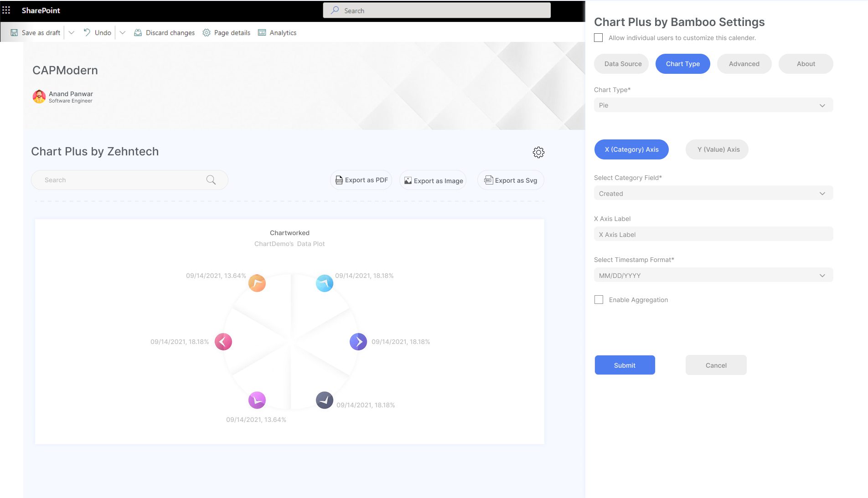Click Export as PDF button
This screenshot has width=868, height=498.
tap(361, 180)
